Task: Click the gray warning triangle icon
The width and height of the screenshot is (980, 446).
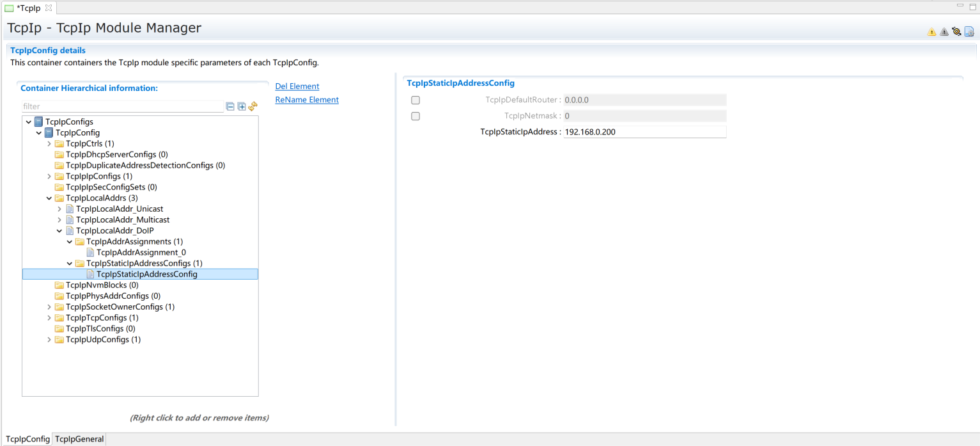Action: pos(944,32)
